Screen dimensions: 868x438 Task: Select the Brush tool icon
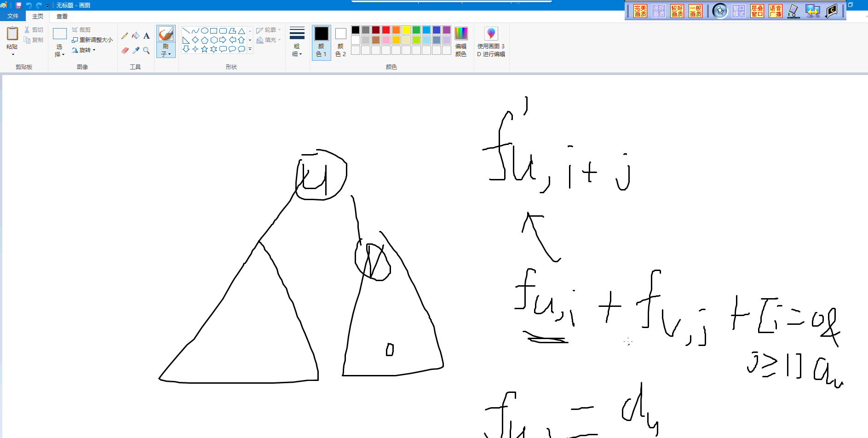coord(166,34)
